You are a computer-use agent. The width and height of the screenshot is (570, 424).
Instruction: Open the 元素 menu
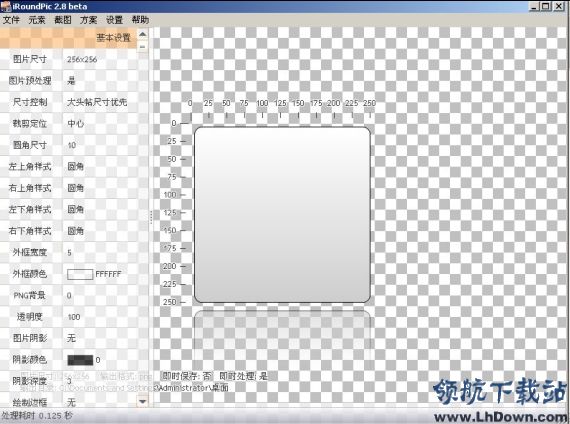[x=37, y=20]
